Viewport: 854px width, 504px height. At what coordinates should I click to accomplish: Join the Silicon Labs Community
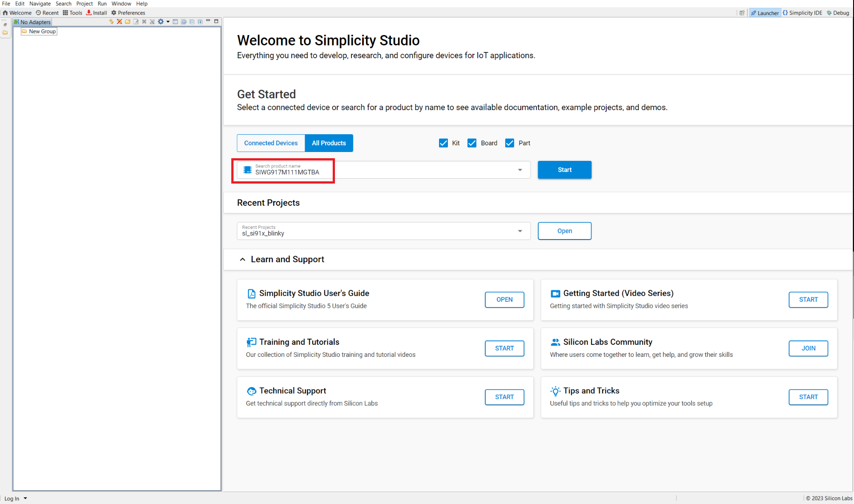pyautogui.click(x=808, y=348)
